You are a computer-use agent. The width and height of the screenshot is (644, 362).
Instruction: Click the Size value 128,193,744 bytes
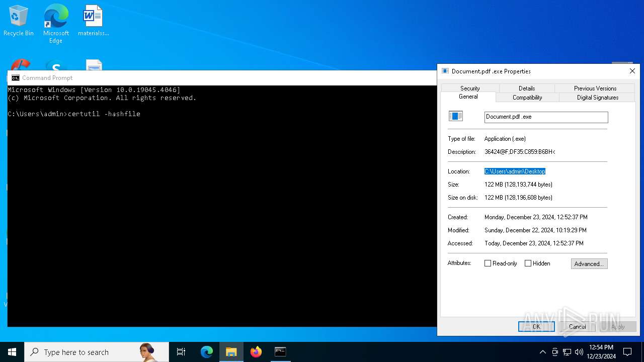tap(518, 185)
